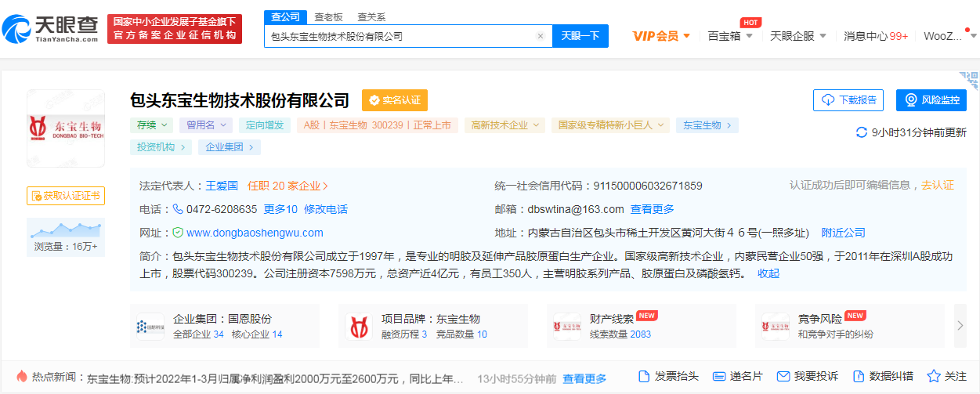
Task: Switch to 查老板 tab
Action: (x=329, y=16)
